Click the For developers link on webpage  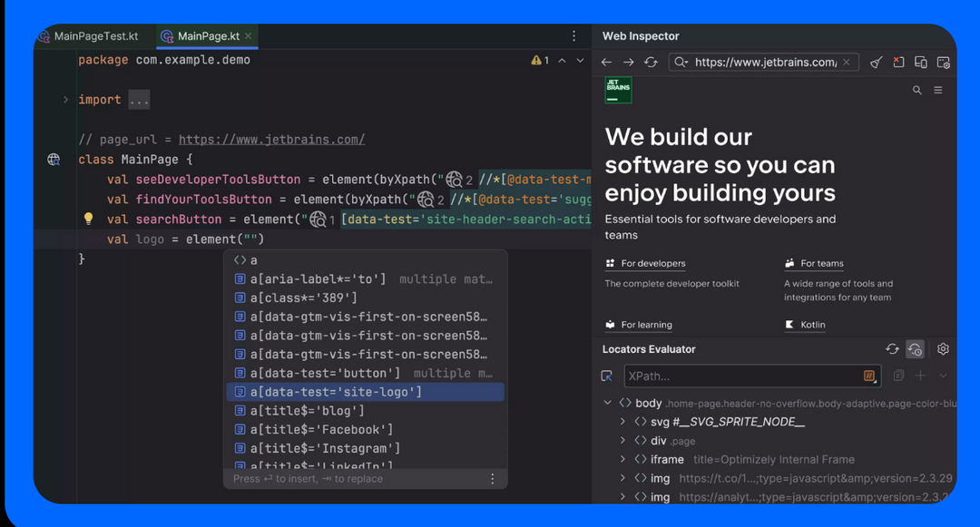click(x=652, y=264)
